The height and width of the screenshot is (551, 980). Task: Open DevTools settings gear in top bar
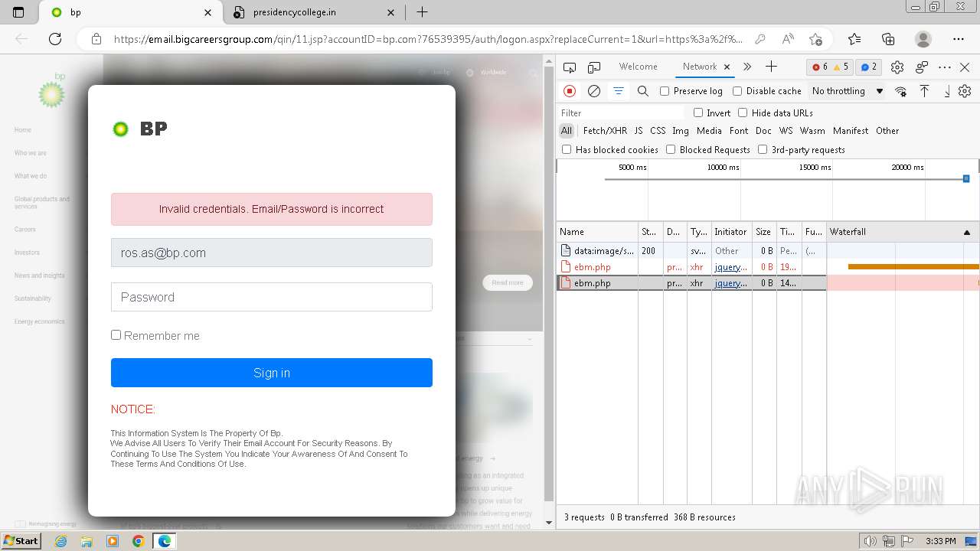897,67
